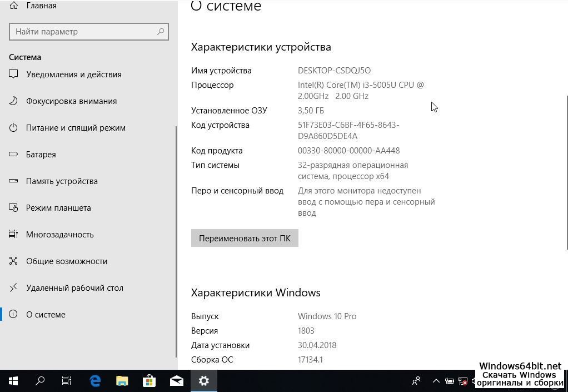Expand hidden system tray icons chevron

(436, 381)
